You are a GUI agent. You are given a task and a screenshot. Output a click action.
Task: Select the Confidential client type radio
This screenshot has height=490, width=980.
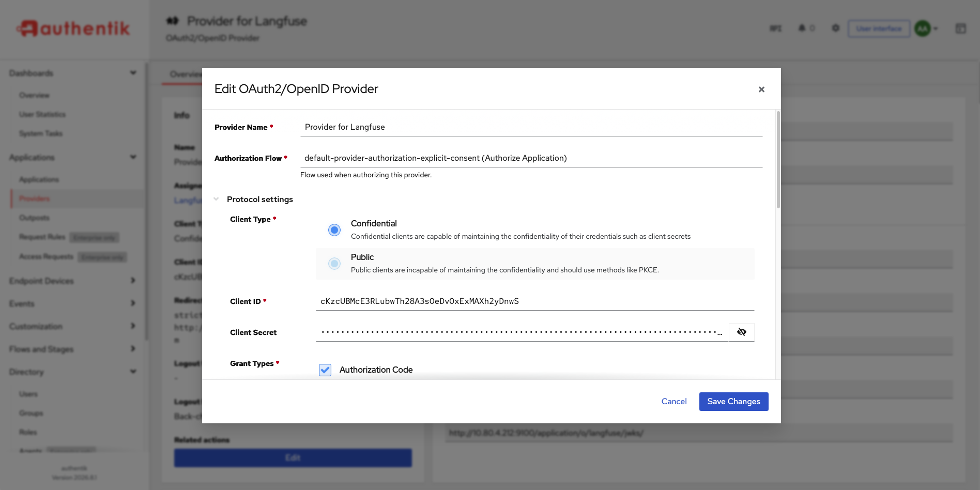point(334,230)
